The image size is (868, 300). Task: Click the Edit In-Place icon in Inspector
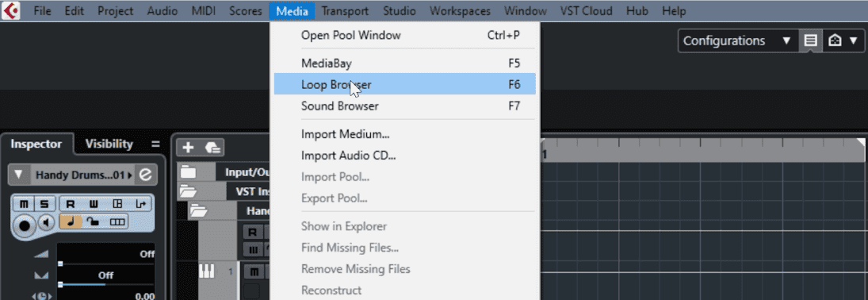[117, 204]
